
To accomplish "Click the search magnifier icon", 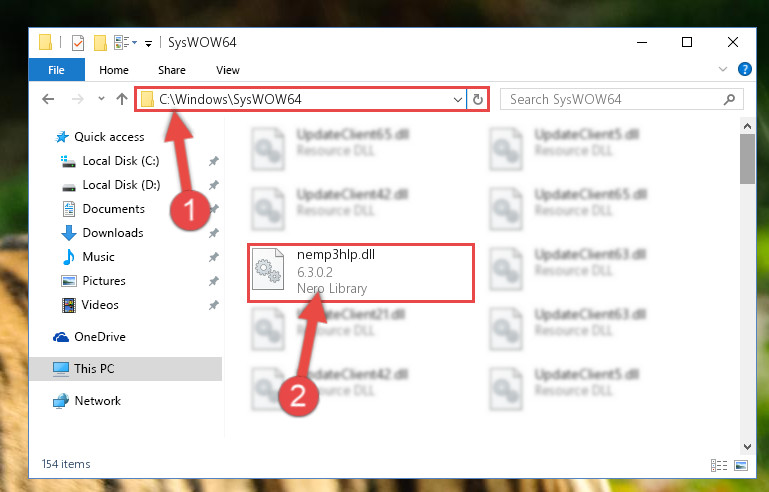I will [729, 100].
